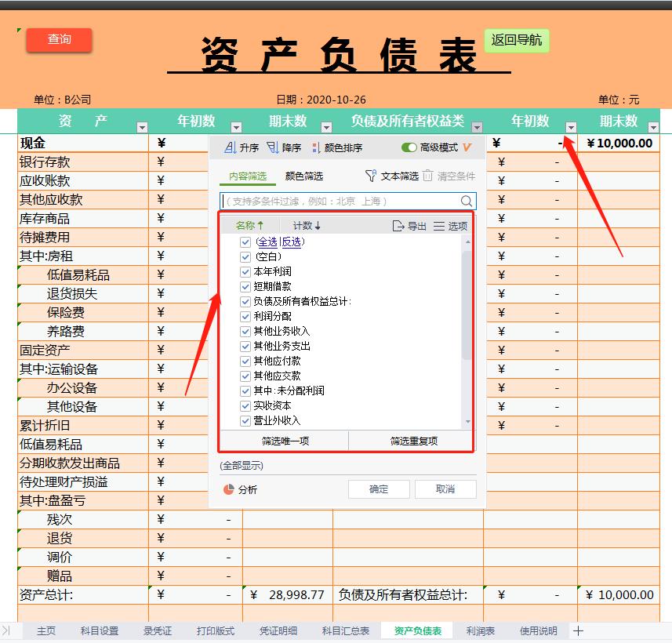This screenshot has width=672, height=643.
Task: Click the 查询 query button
Action: 59,39
